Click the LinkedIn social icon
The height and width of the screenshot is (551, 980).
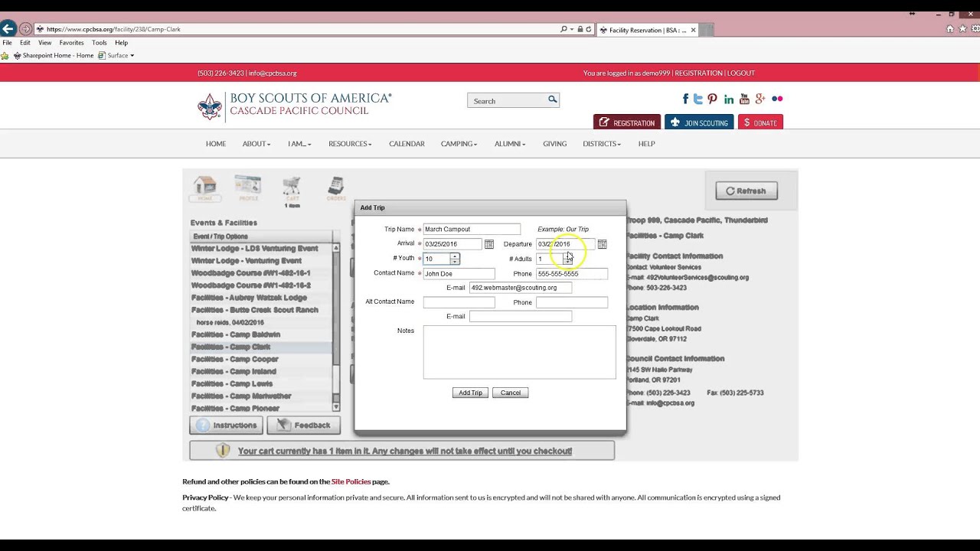[729, 99]
